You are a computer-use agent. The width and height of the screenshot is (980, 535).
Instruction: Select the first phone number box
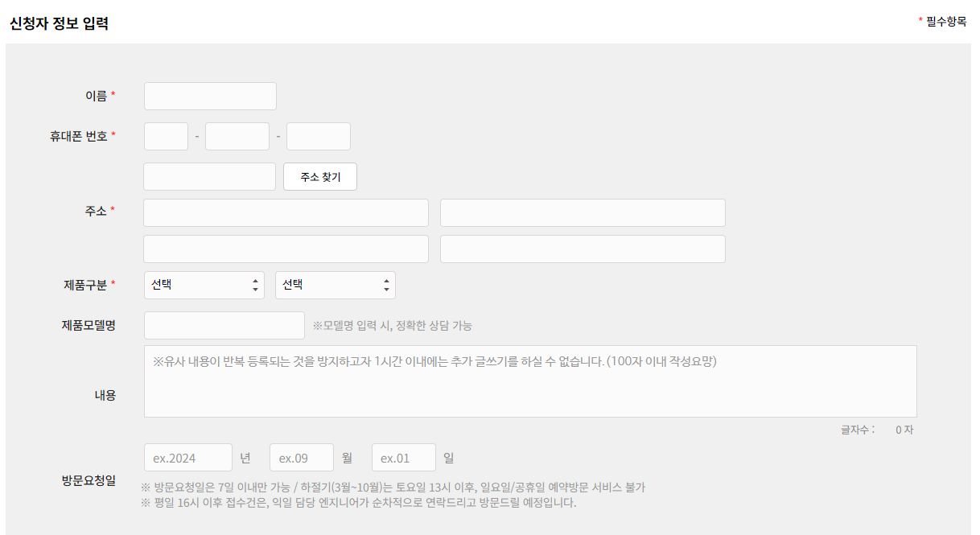166,136
